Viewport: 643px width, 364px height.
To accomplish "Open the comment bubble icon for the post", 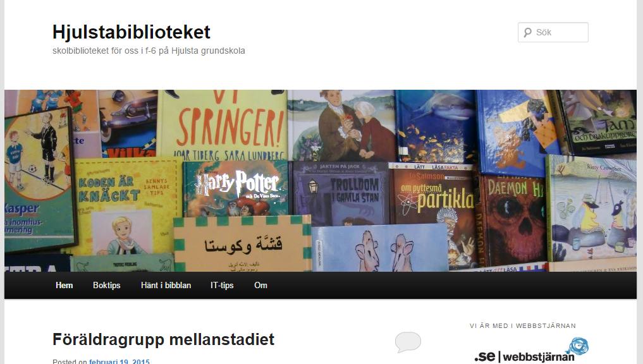I will tap(408, 342).
